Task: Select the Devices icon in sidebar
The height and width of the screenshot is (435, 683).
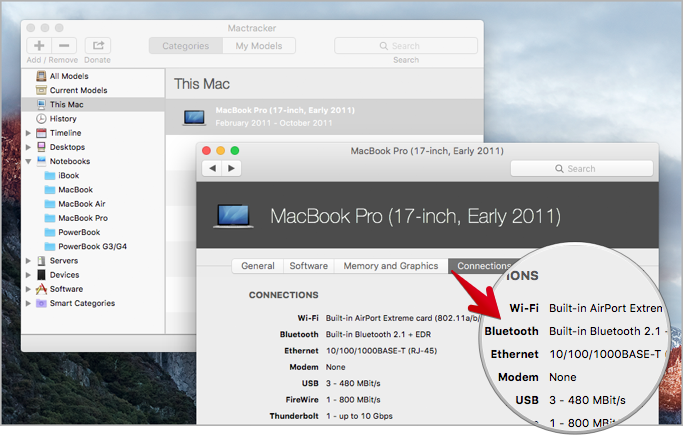Action: pos(41,275)
